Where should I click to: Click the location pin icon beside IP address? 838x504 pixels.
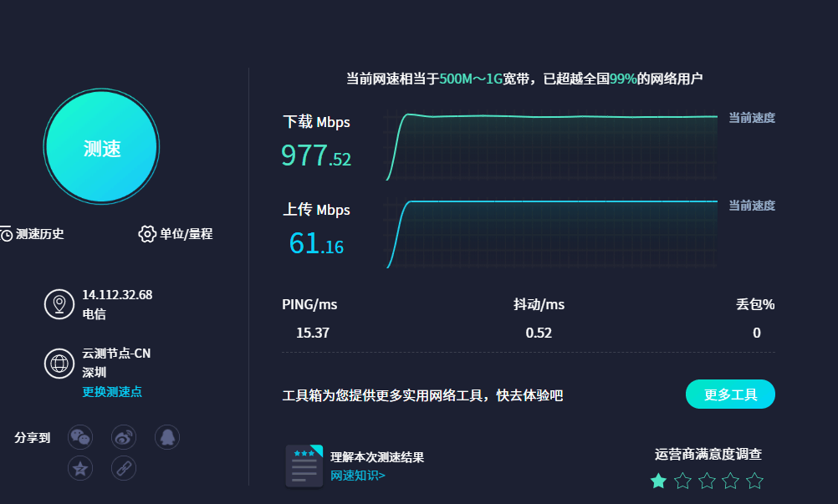[x=59, y=304]
